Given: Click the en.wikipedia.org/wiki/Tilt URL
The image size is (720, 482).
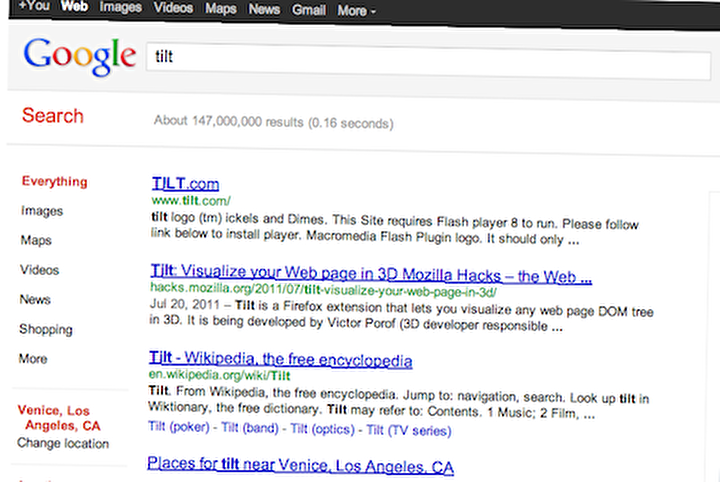Looking at the screenshot, I should (219, 375).
